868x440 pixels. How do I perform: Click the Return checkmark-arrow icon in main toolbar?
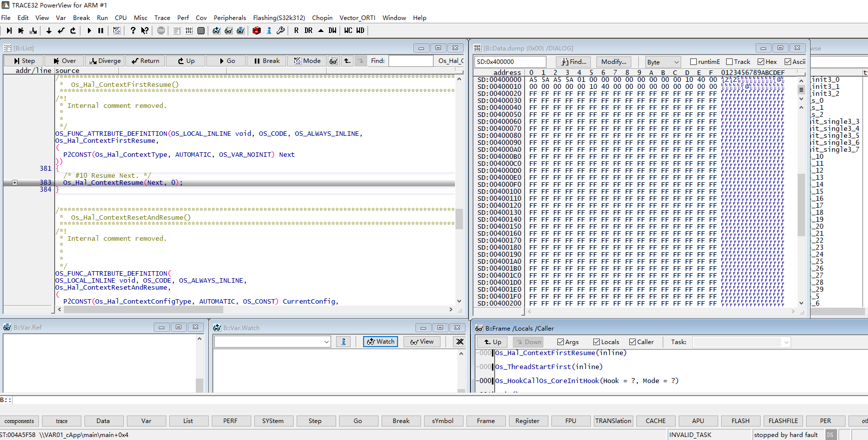pos(61,30)
